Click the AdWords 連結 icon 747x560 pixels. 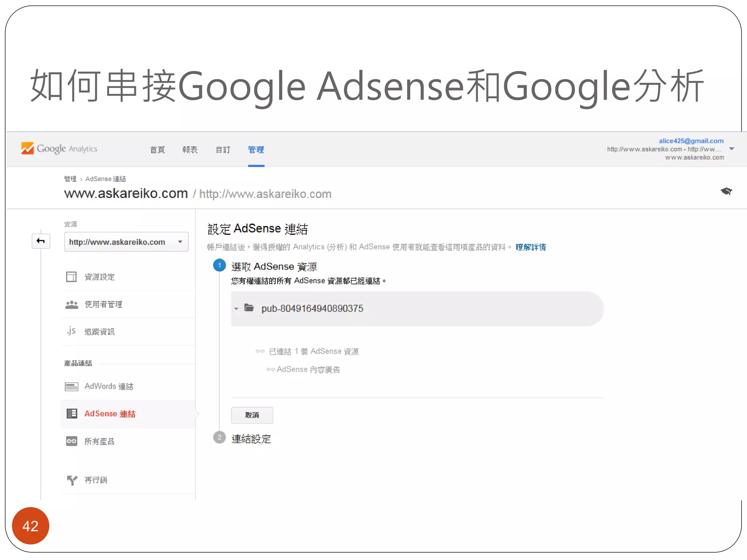coord(71,386)
